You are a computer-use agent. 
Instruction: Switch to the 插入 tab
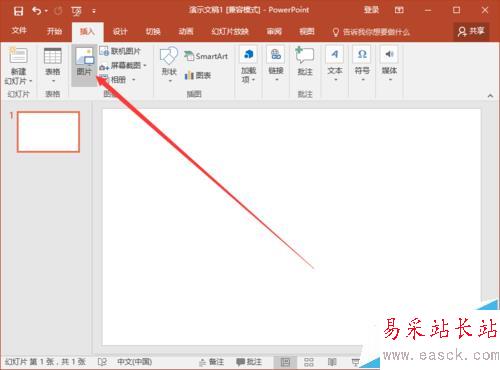pos(87,31)
